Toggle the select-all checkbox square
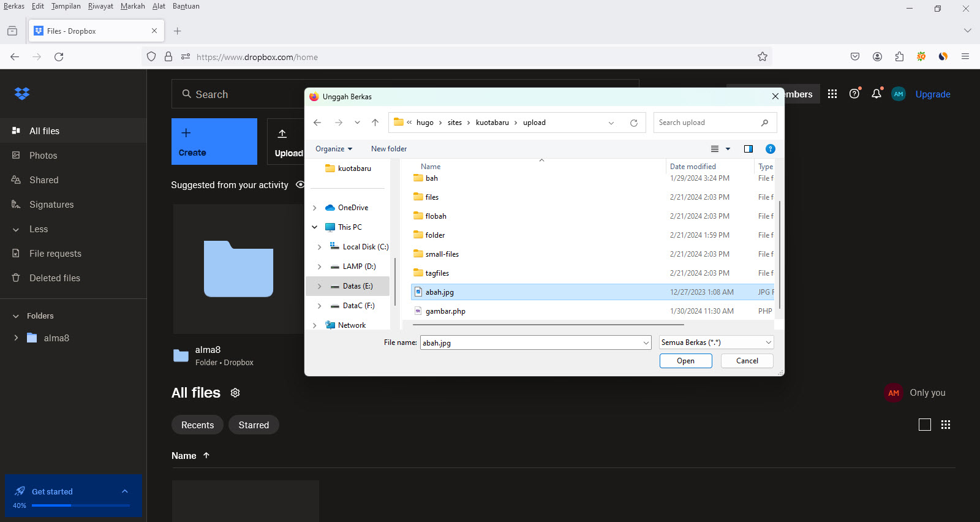Viewport: 980px width, 522px height. [x=925, y=425]
